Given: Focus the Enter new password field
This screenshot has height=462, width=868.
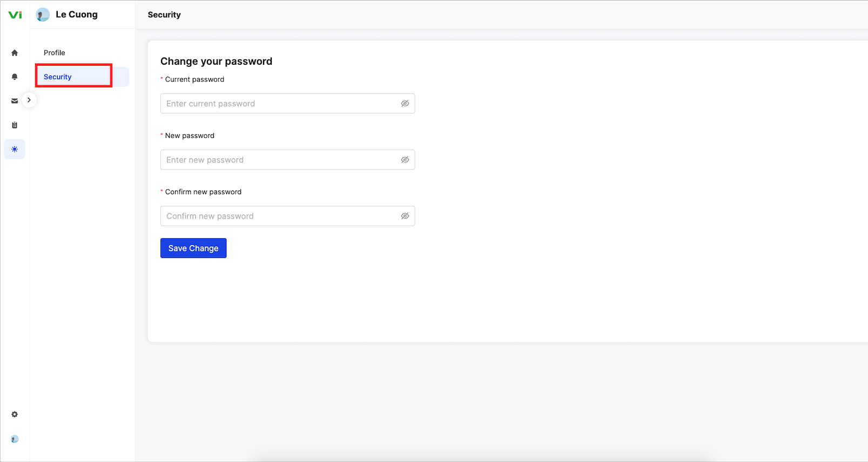Looking at the screenshot, I should 287,160.
